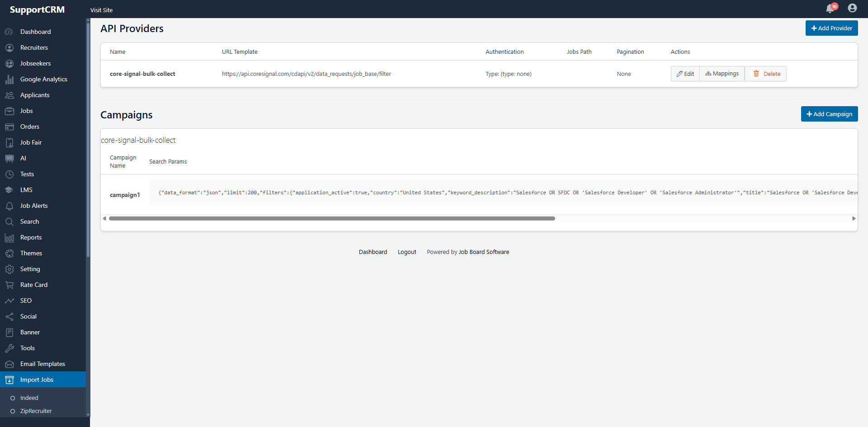Image resolution: width=868 pixels, height=427 pixels.
Task: Open the Google Analytics sidebar icon
Action: 10,79
